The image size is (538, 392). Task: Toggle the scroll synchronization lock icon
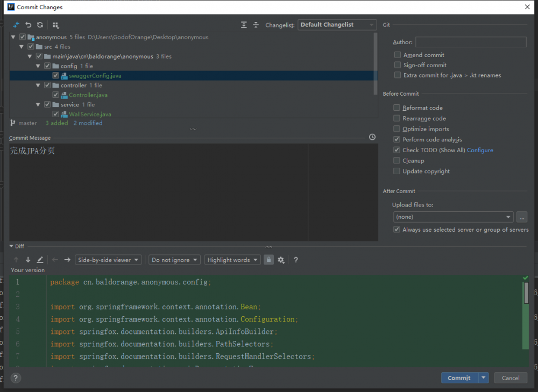pos(269,260)
